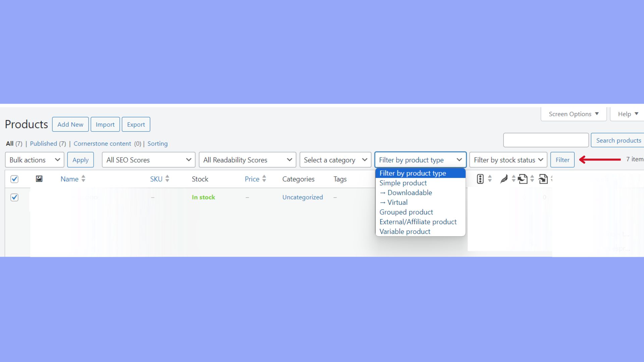Click into the product search field

546,140
